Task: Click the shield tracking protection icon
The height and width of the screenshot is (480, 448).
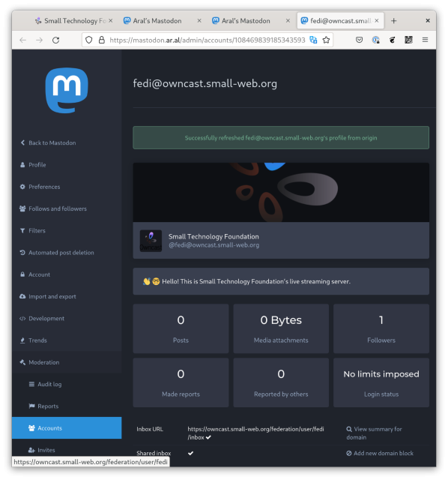Action: tap(88, 40)
